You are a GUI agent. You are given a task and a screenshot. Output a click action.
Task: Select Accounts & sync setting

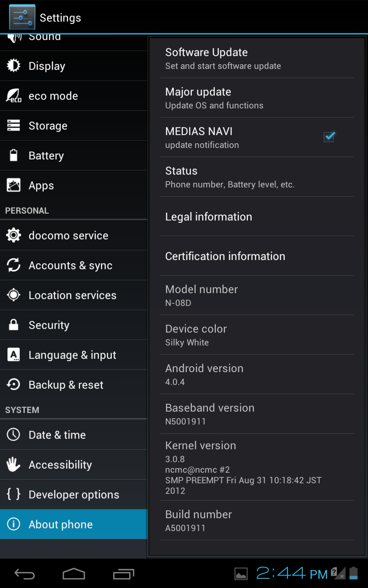(x=74, y=265)
